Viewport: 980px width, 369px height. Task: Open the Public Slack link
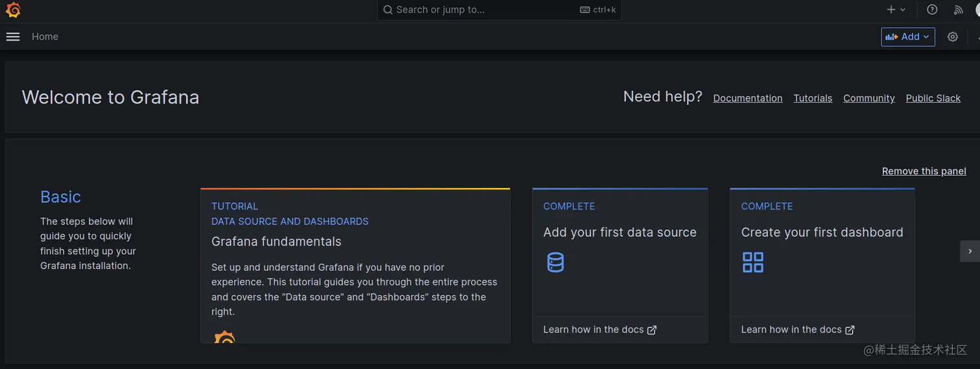pyautogui.click(x=933, y=99)
